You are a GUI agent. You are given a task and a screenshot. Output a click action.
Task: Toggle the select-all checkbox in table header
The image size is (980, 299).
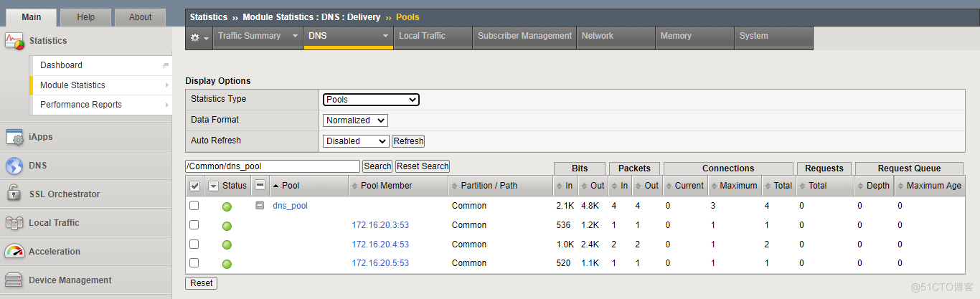[194, 186]
